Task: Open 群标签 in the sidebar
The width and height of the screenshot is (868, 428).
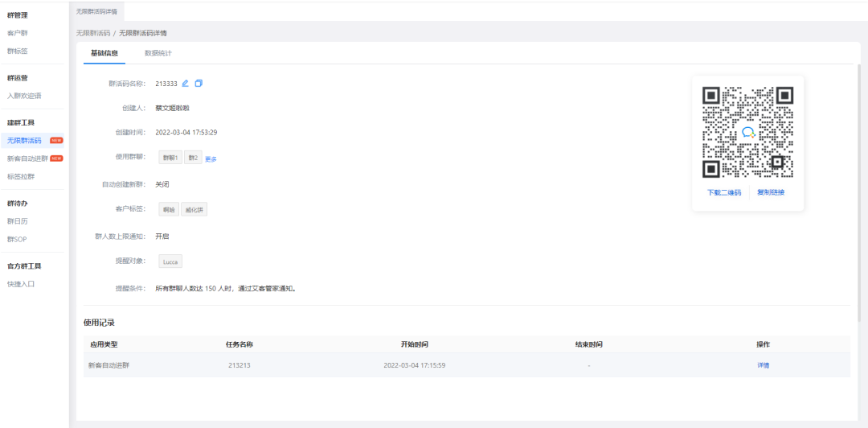Action: point(17,51)
